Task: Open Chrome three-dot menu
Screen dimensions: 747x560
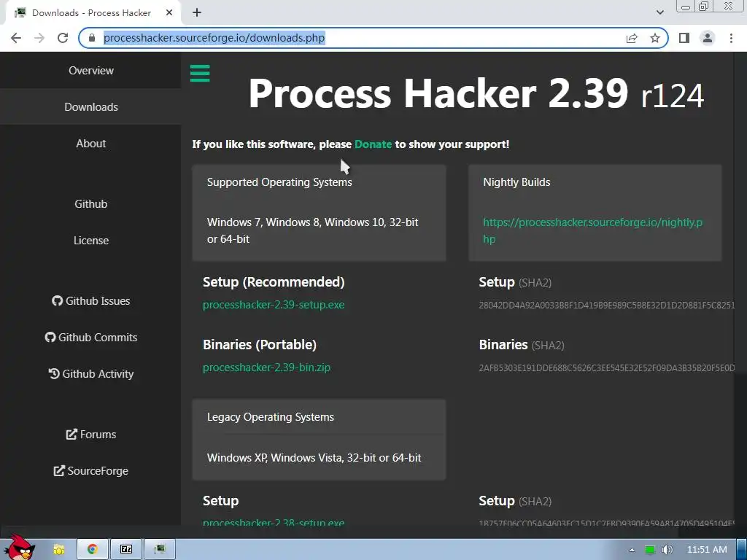Action: pyautogui.click(x=731, y=38)
